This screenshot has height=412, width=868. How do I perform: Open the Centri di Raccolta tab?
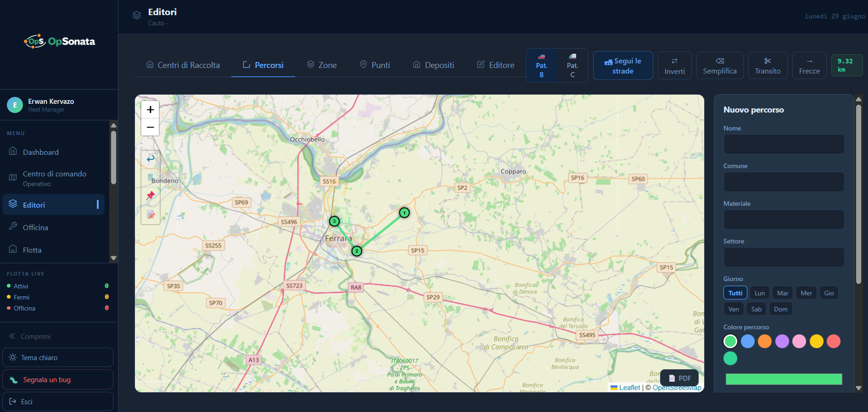click(183, 65)
